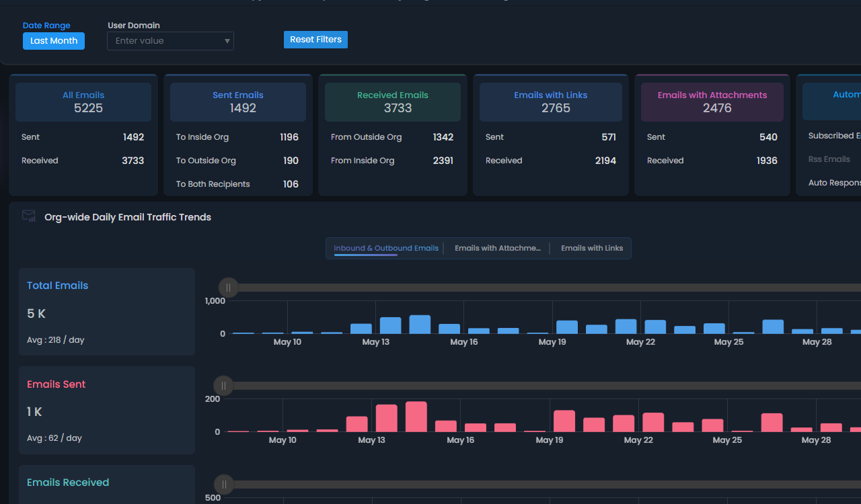Open the Emails with Attachments card
The image size is (861, 504).
(712, 102)
